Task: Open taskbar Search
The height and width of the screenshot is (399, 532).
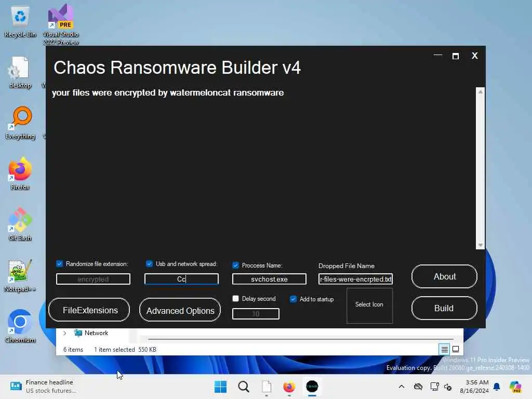Action: 244,387
